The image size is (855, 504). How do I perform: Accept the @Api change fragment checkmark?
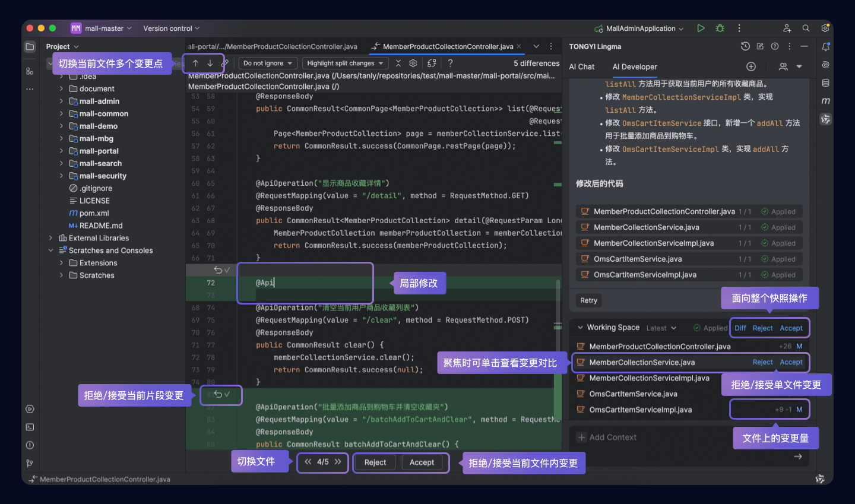pos(227,270)
